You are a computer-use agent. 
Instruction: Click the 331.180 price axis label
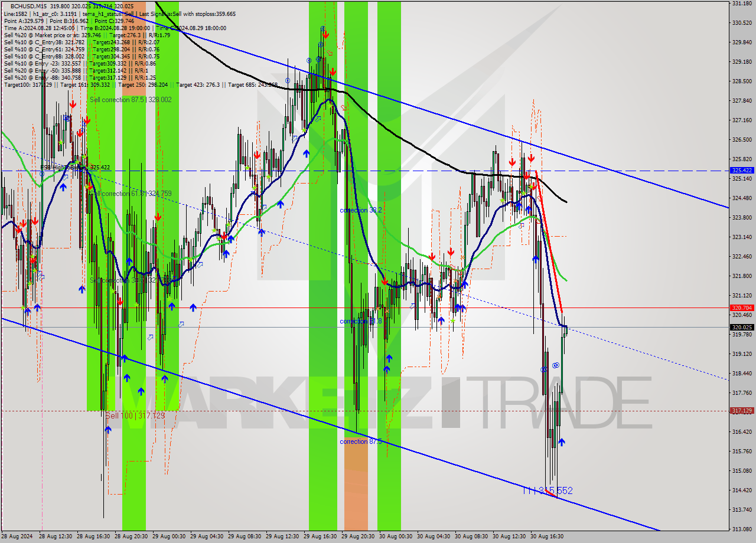(742, 4)
